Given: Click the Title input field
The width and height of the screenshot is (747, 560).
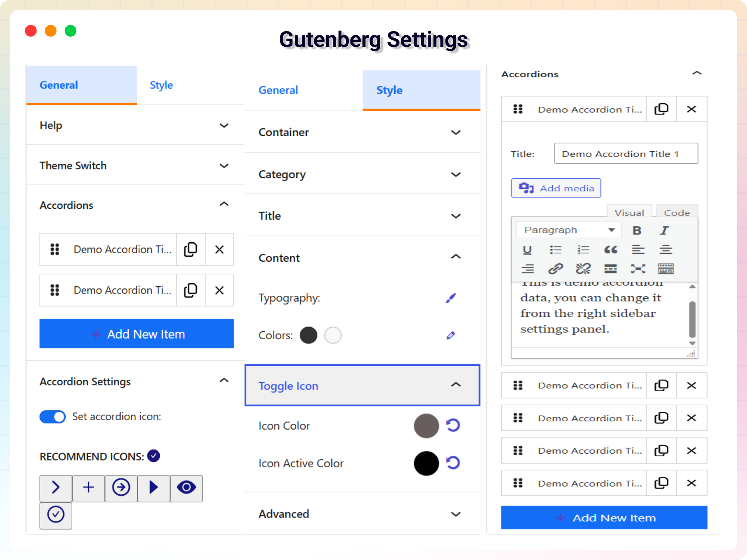Looking at the screenshot, I should tap(626, 153).
